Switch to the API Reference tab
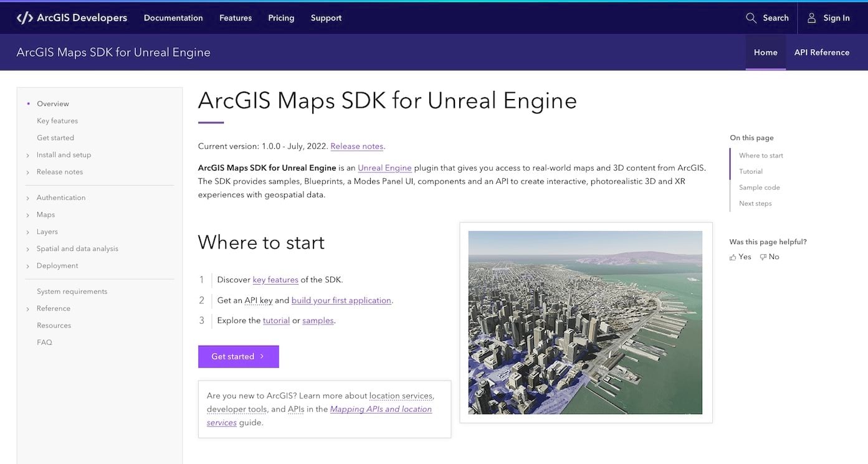The height and width of the screenshot is (464, 868). point(822,52)
